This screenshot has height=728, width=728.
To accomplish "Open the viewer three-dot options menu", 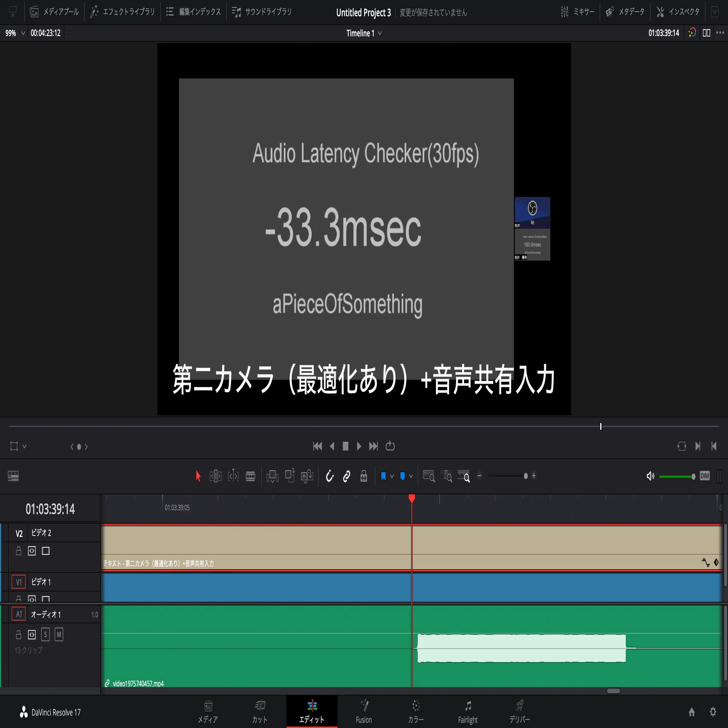I will (x=720, y=33).
